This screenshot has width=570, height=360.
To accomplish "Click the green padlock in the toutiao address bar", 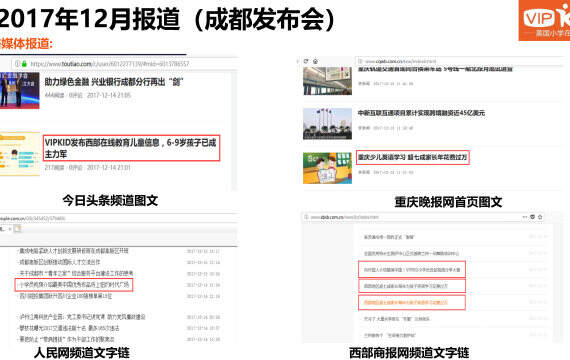I will coord(24,64).
